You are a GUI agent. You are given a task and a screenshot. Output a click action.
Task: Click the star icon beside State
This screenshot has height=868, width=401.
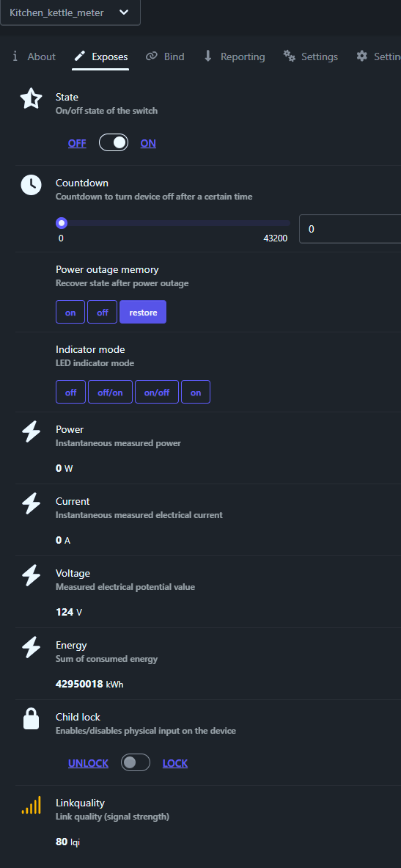31,98
